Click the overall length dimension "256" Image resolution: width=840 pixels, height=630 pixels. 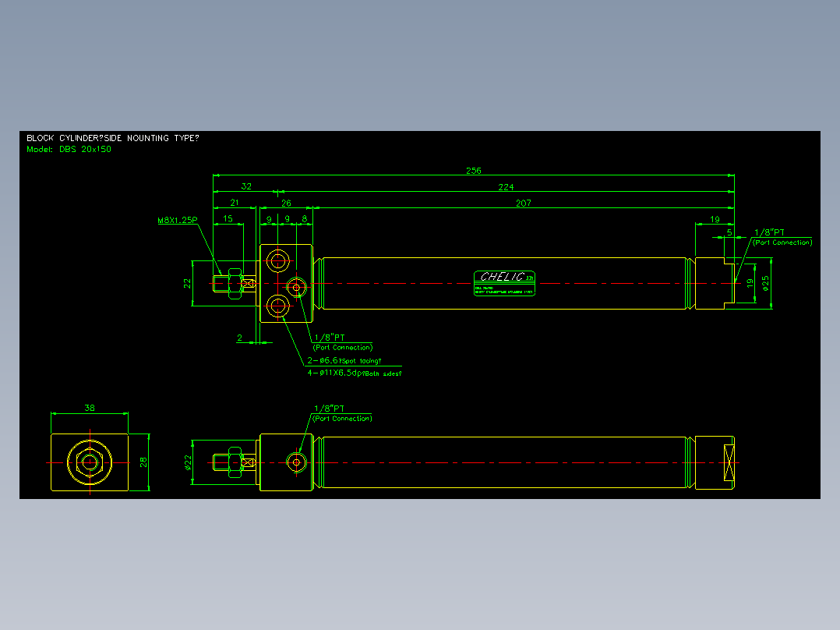(474, 171)
